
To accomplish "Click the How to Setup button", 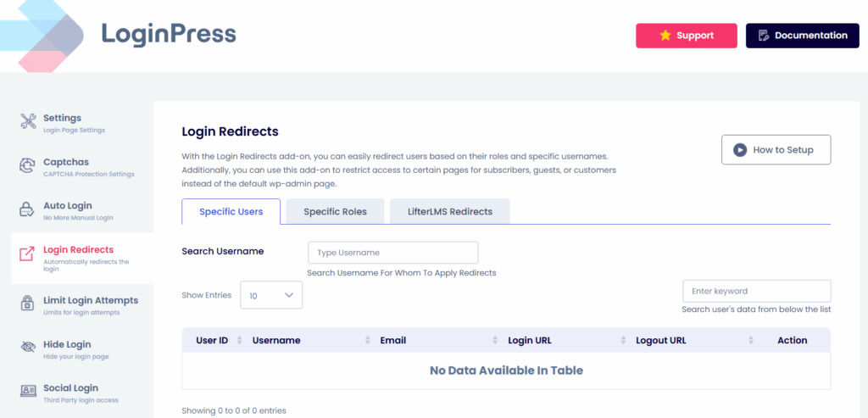I will (776, 149).
